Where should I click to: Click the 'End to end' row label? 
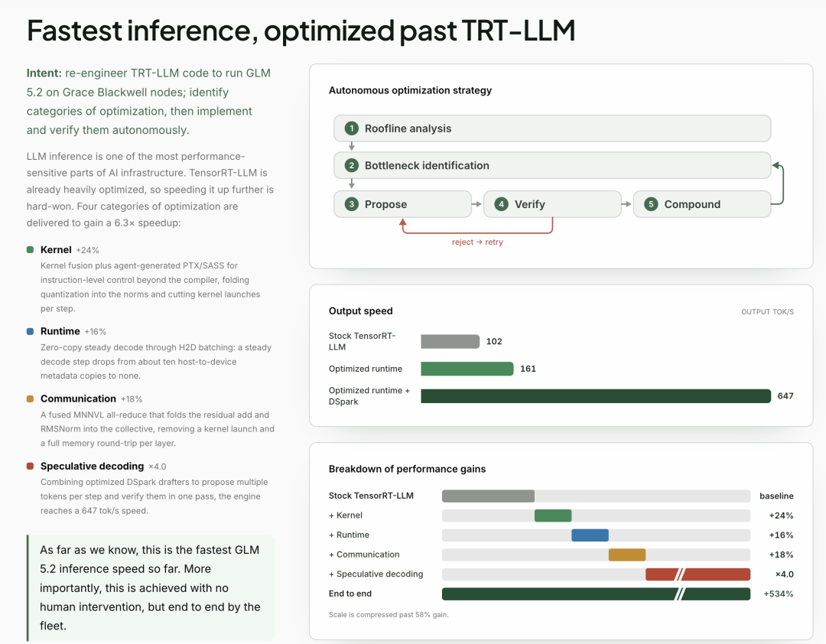coord(350,594)
